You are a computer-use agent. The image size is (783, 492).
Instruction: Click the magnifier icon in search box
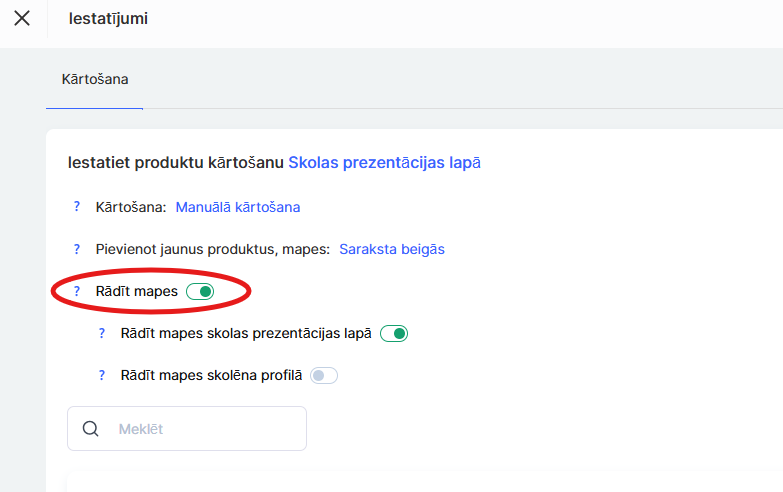click(91, 429)
